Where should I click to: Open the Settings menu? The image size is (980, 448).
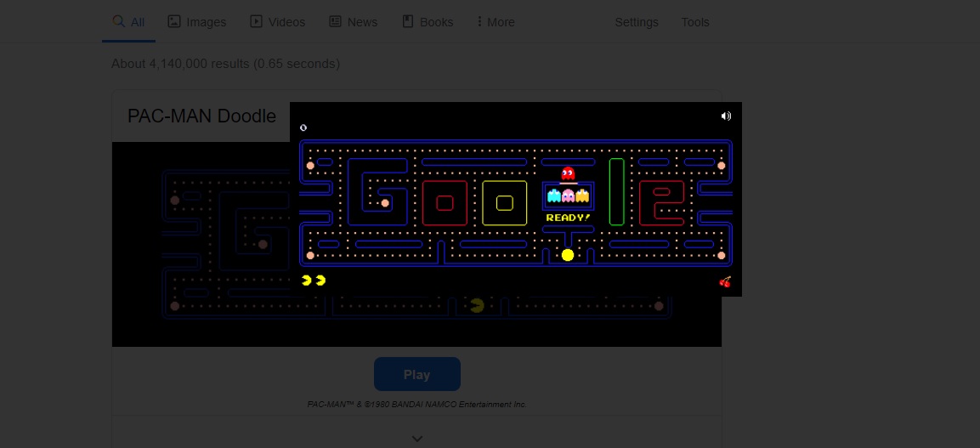click(637, 22)
